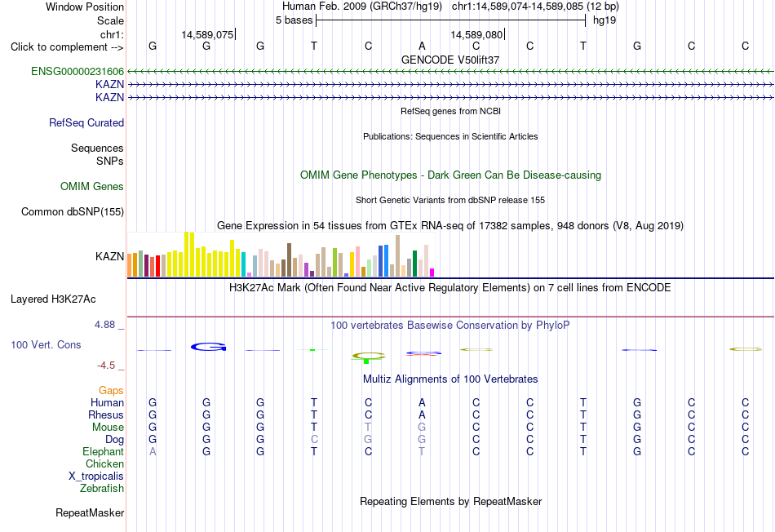Click the 'RefSeq genes from NCBI' title
The height and width of the screenshot is (532, 775).
click(x=451, y=111)
